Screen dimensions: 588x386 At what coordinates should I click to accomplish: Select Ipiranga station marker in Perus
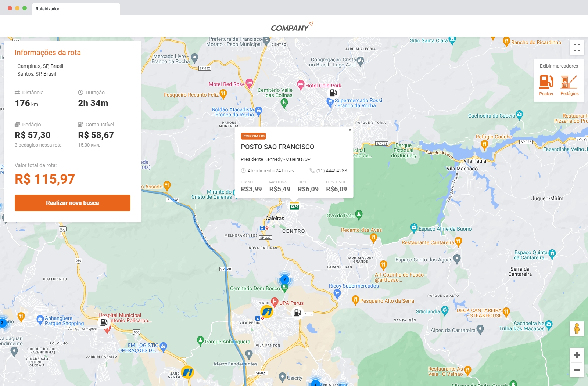pos(267,312)
